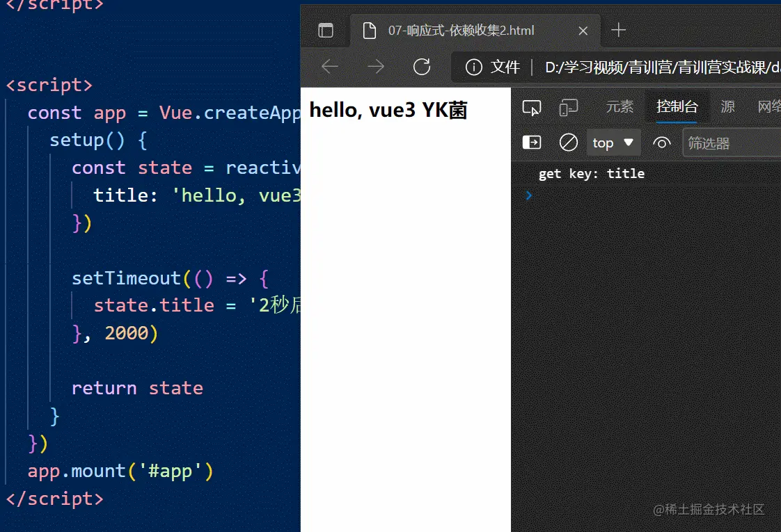Image resolution: width=781 pixels, height=532 pixels.
Task: Click the console prompt chevron
Action: (529, 195)
